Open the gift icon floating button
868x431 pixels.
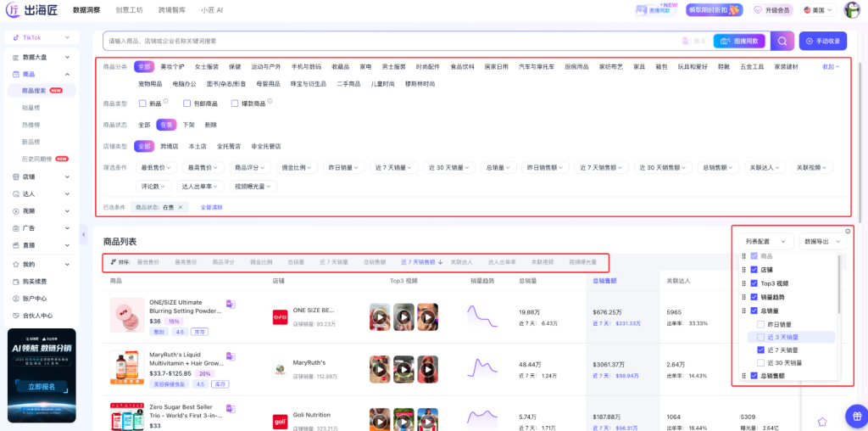pos(855,416)
